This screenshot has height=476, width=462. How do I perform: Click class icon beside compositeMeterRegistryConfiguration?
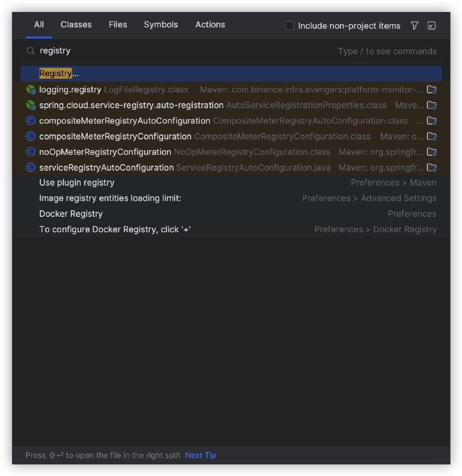31,136
